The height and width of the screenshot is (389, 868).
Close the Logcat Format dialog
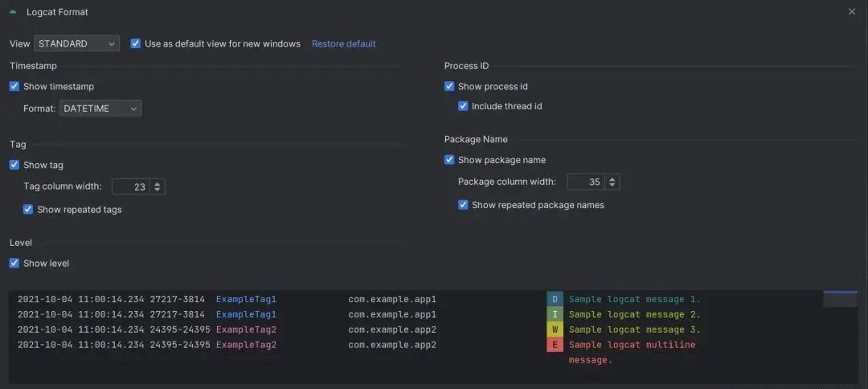pos(852,12)
